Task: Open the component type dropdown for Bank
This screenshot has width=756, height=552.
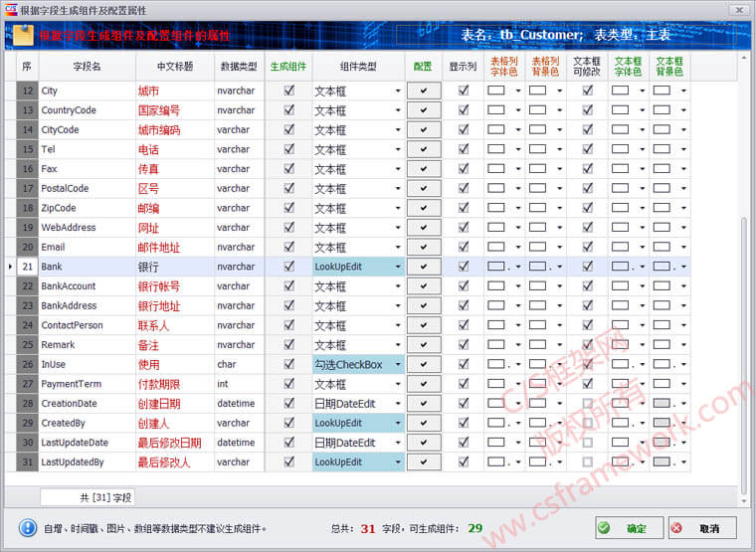Action: [x=398, y=267]
